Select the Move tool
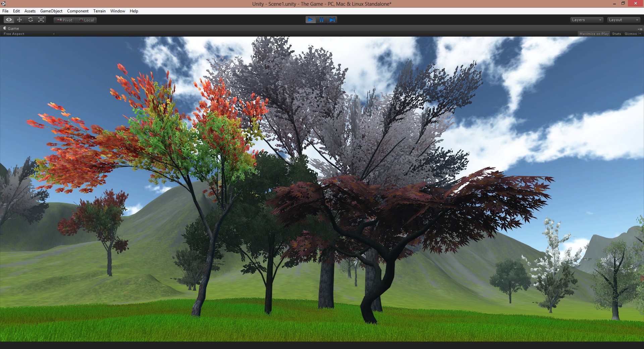Viewport: 644px width, 349px height. (x=19, y=20)
